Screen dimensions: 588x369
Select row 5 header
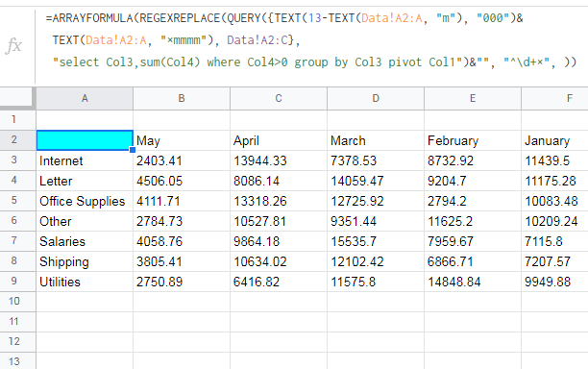pos(17,201)
